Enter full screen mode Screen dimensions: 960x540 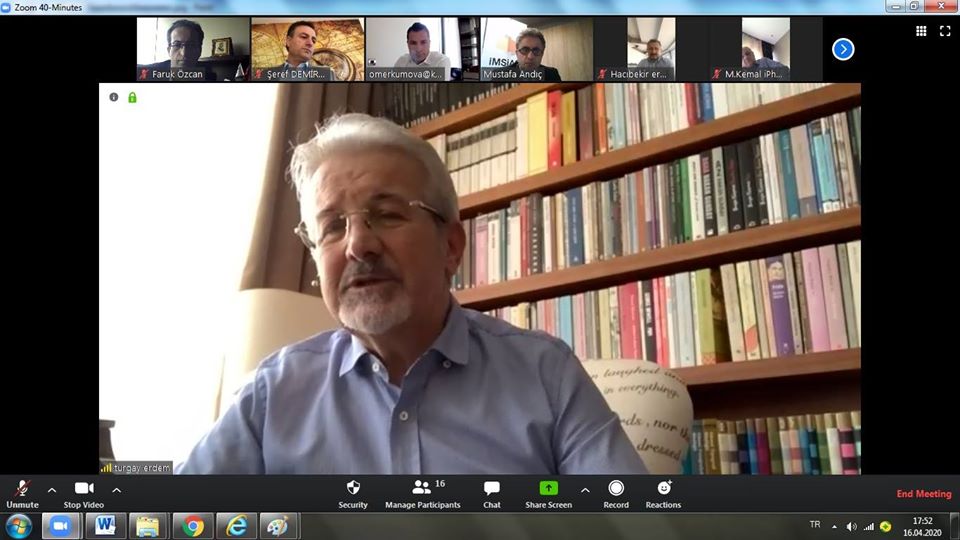(x=945, y=31)
